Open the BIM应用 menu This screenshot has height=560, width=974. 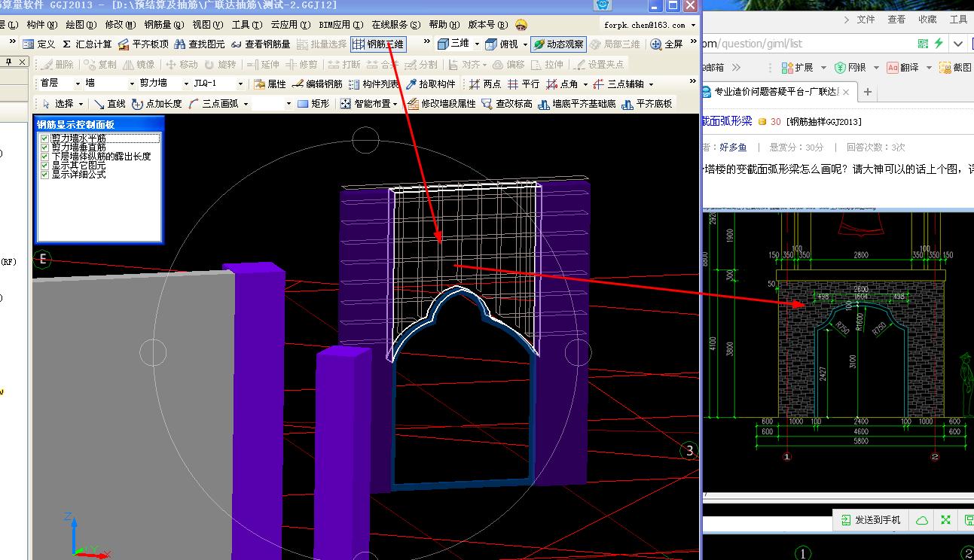(340, 25)
